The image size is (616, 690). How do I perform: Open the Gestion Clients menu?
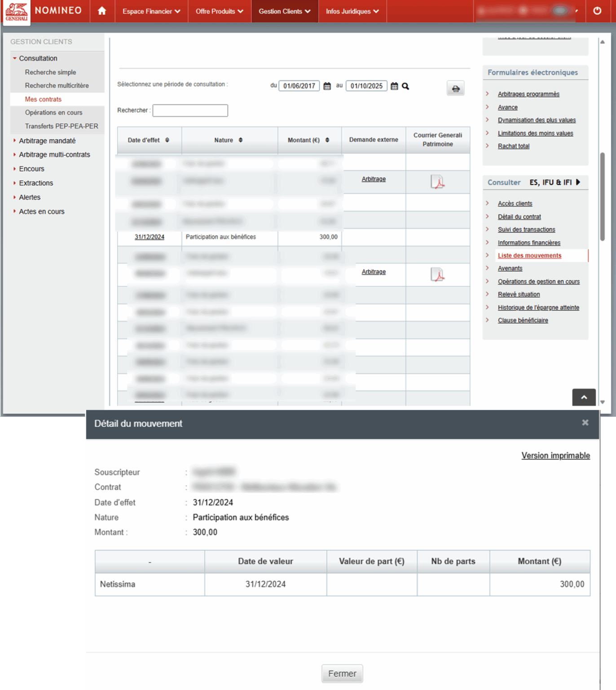284,11
